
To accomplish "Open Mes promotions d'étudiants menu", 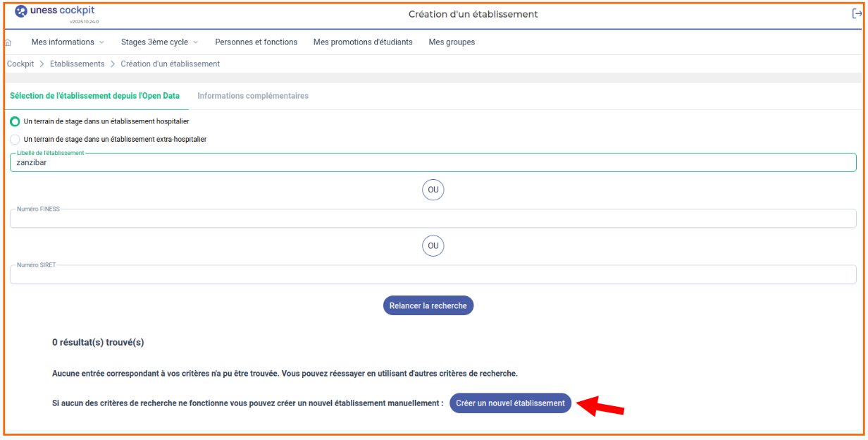I will [363, 42].
